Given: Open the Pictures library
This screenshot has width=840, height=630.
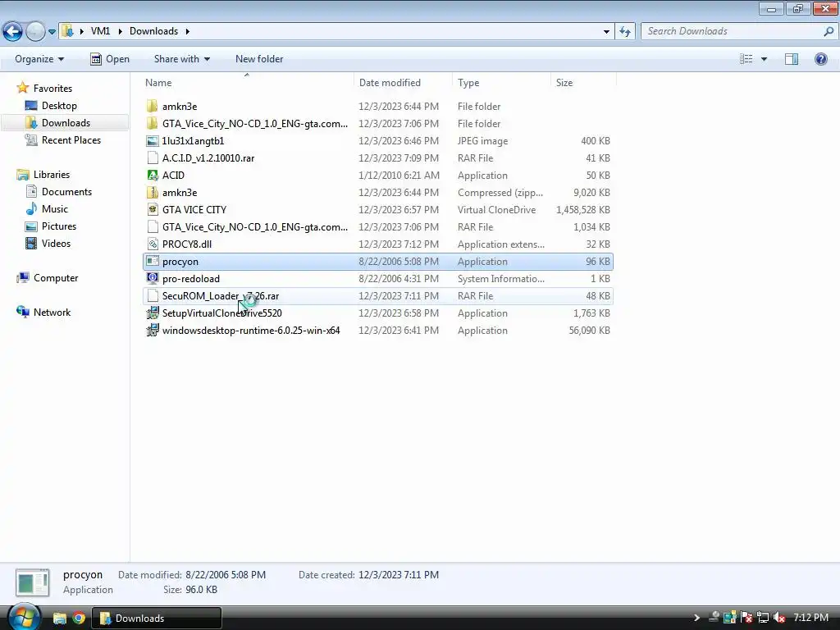Looking at the screenshot, I should click(59, 226).
